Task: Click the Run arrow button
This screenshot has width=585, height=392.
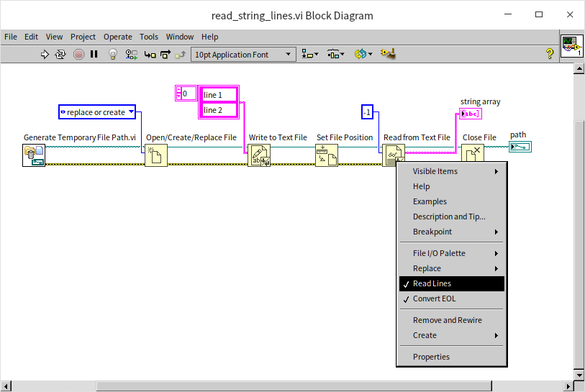Action: 45,54
